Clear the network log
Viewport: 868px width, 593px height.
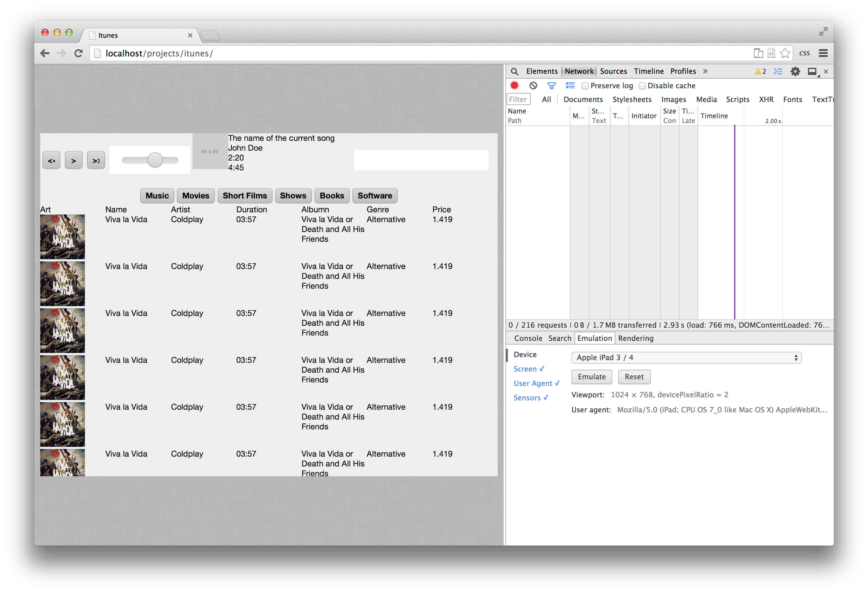[x=533, y=86]
